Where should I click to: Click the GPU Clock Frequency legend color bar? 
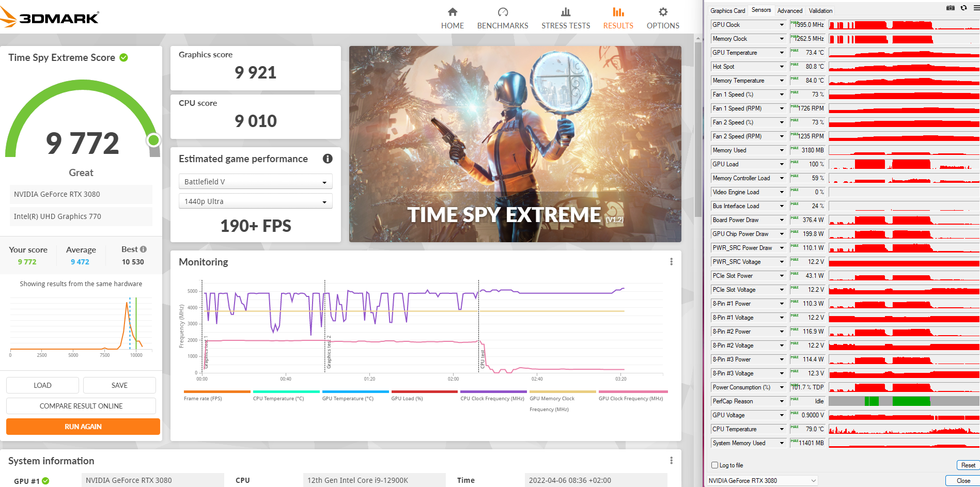633,391
